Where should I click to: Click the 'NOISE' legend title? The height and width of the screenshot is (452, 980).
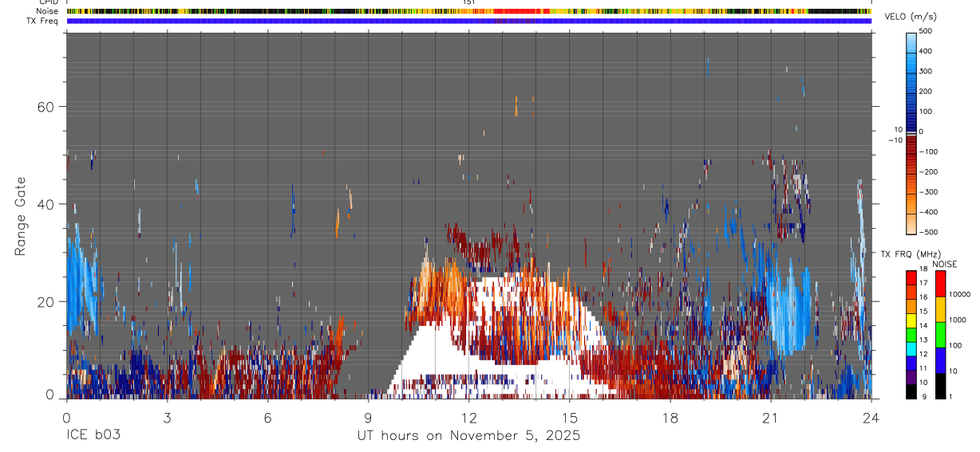tap(945, 264)
